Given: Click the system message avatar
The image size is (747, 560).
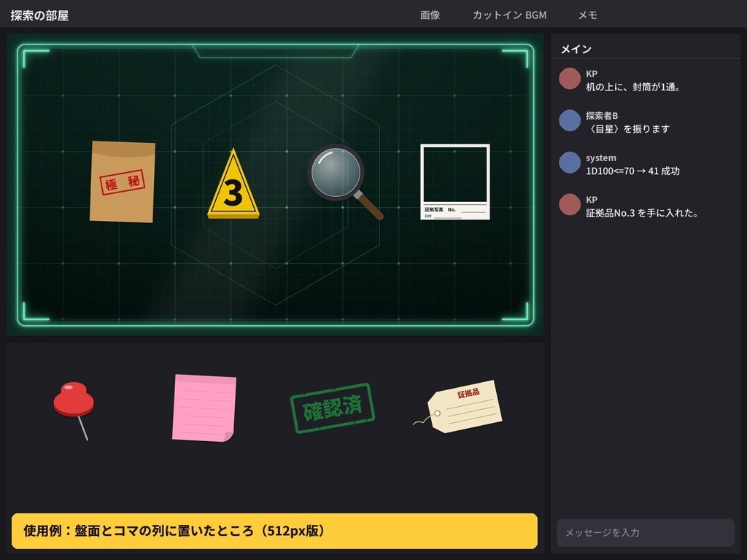Looking at the screenshot, I should [x=569, y=163].
